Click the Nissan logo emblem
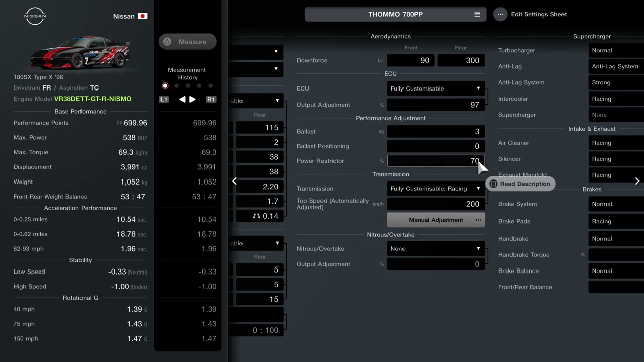Image resolution: width=644 pixels, height=362 pixels. 35,16
